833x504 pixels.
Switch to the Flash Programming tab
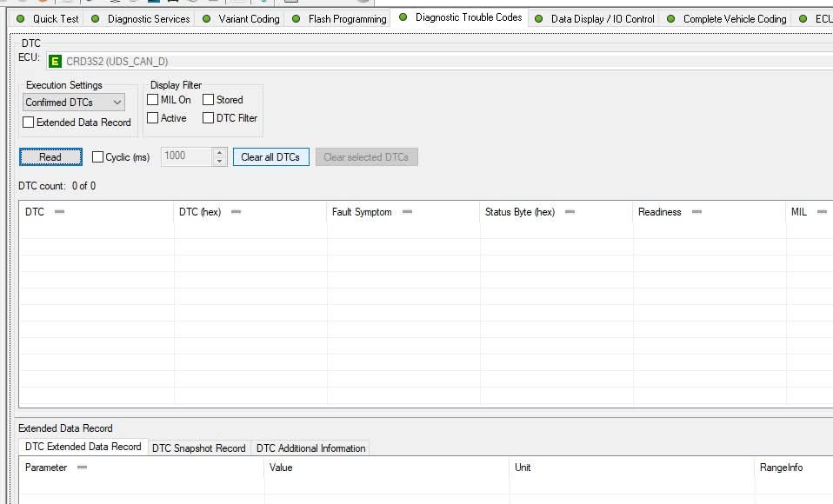[x=348, y=19]
